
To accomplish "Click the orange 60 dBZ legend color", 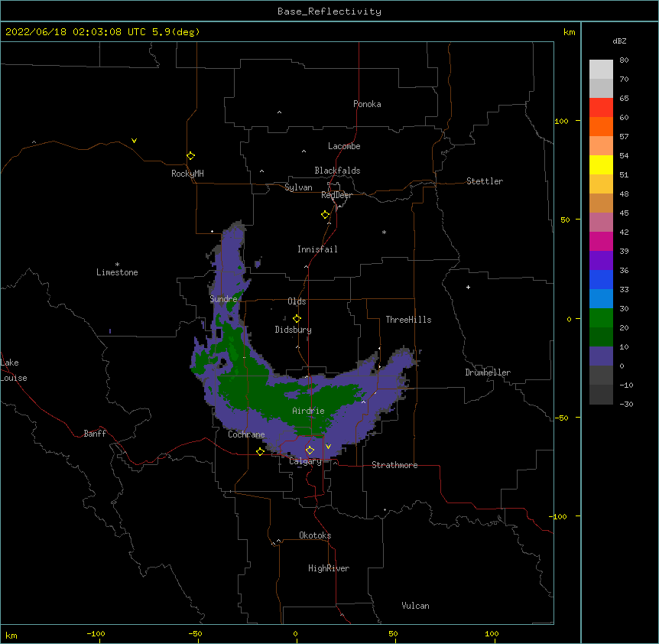I will 601,126.
